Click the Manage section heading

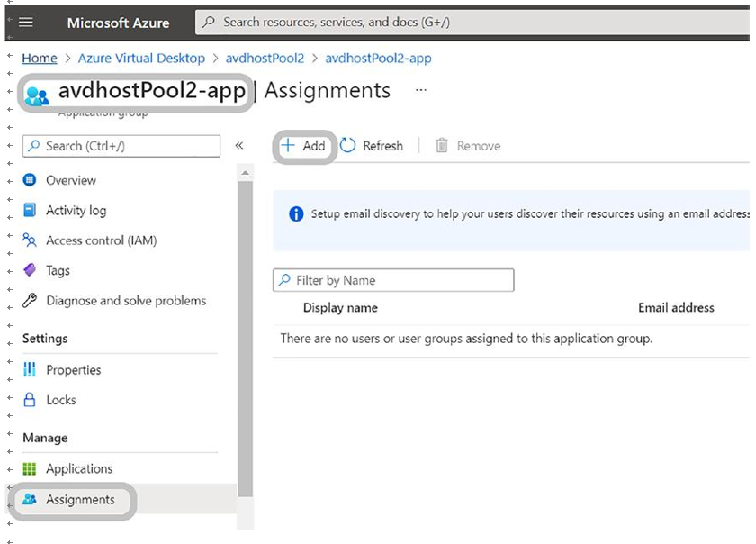click(x=45, y=439)
